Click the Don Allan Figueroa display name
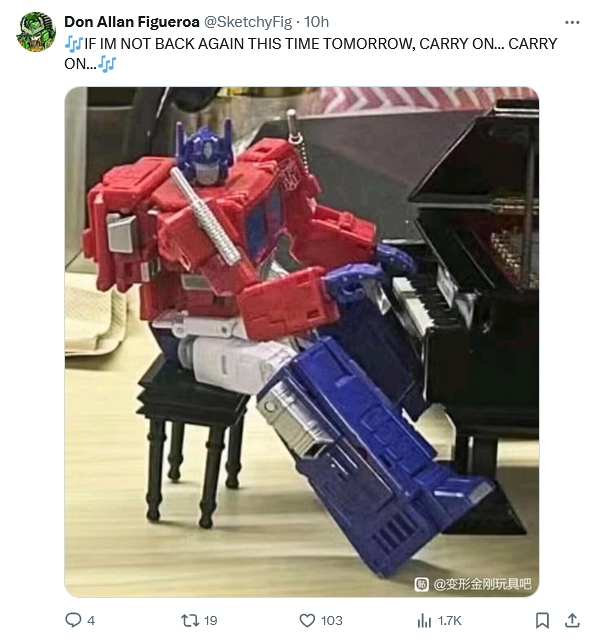598x642 pixels. pos(132,22)
